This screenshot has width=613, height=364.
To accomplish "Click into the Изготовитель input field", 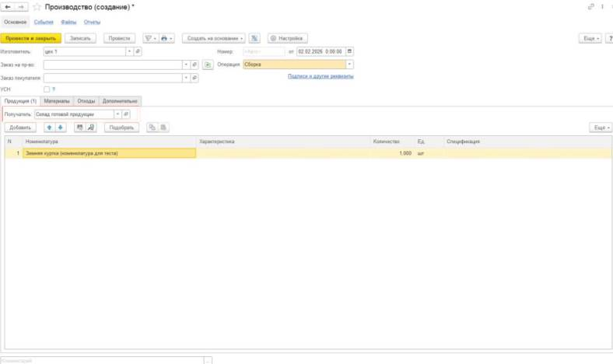I will click(85, 51).
